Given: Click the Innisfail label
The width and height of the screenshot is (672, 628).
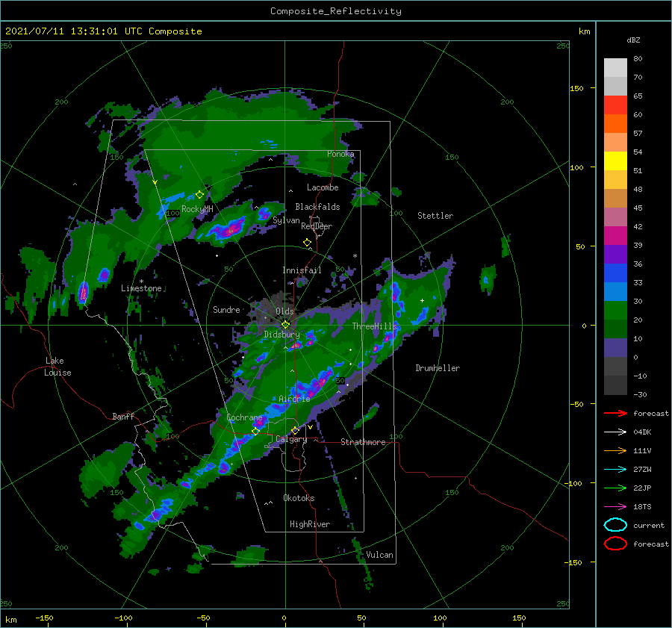Looking at the screenshot, I should point(302,270).
